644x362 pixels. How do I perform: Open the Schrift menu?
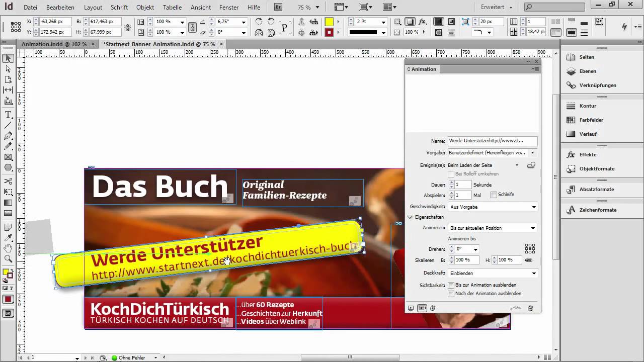[x=119, y=8]
